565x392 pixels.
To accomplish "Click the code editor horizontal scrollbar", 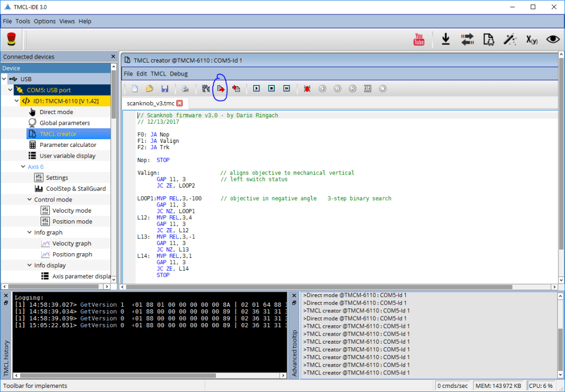I will (x=319, y=287).
